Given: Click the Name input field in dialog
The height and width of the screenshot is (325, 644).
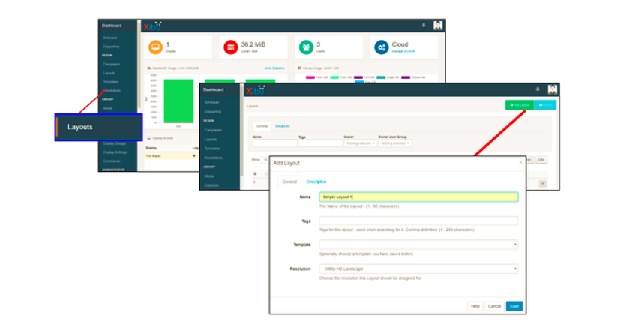Looking at the screenshot, I should pyautogui.click(x=418, y=197).
